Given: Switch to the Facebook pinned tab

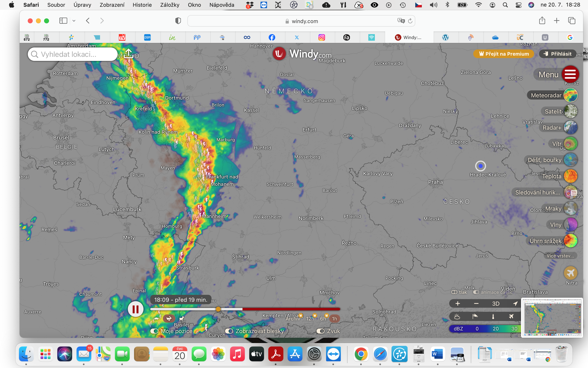Looking at the screenshot, I should pos(272,37).
